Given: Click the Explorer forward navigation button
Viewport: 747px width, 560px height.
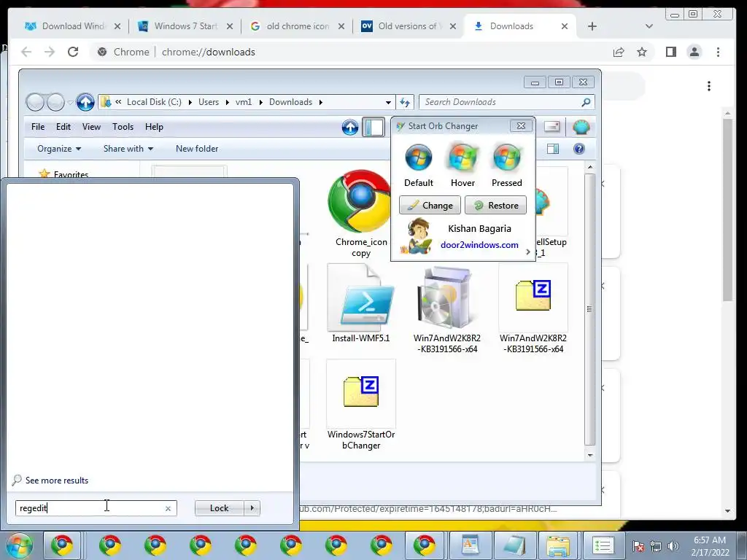Looking at the screenshot, I should pyautogui.click(x=55, y=102).
